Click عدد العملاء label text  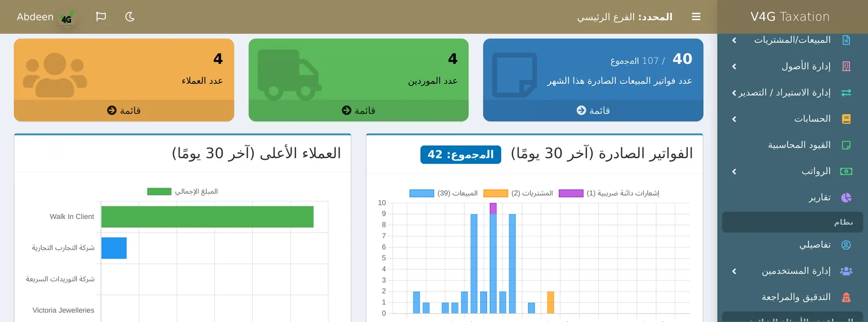tap(202, 81)
